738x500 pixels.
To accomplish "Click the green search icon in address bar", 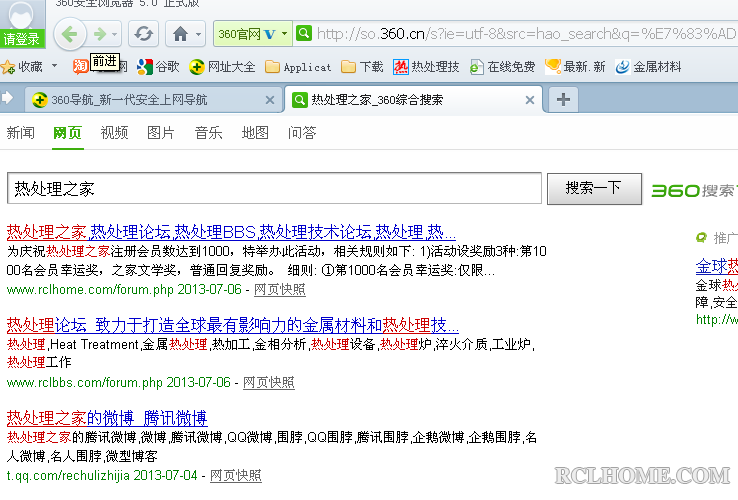I will point(304,33).
